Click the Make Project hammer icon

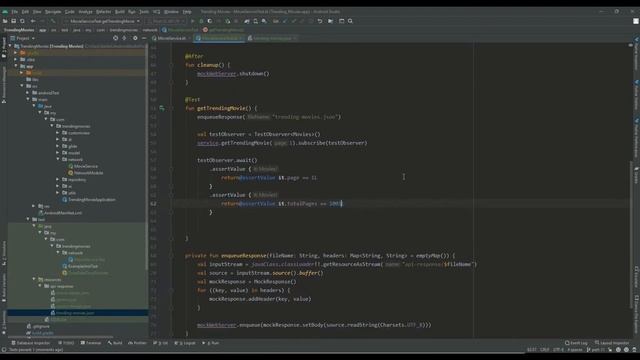pyautogui.click(x=53, y=21)
